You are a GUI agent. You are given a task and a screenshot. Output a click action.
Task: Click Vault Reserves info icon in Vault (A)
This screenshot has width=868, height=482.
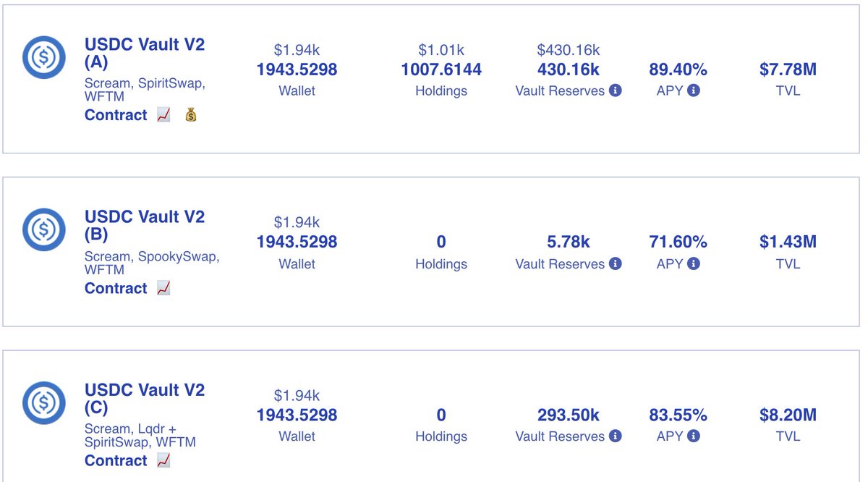(x=616, y=91)
